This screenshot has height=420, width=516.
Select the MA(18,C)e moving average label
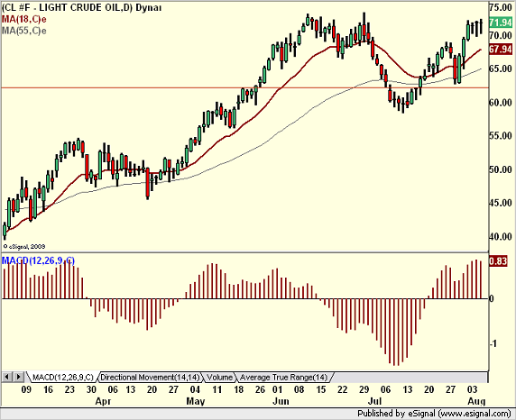[24, 19]
